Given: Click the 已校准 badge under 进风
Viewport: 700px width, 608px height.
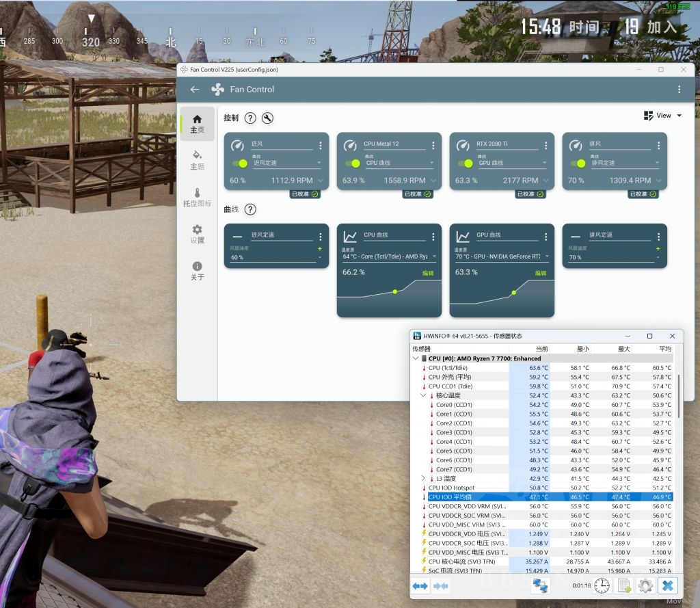Looking at the screenshot, I should tap(305, 194).
